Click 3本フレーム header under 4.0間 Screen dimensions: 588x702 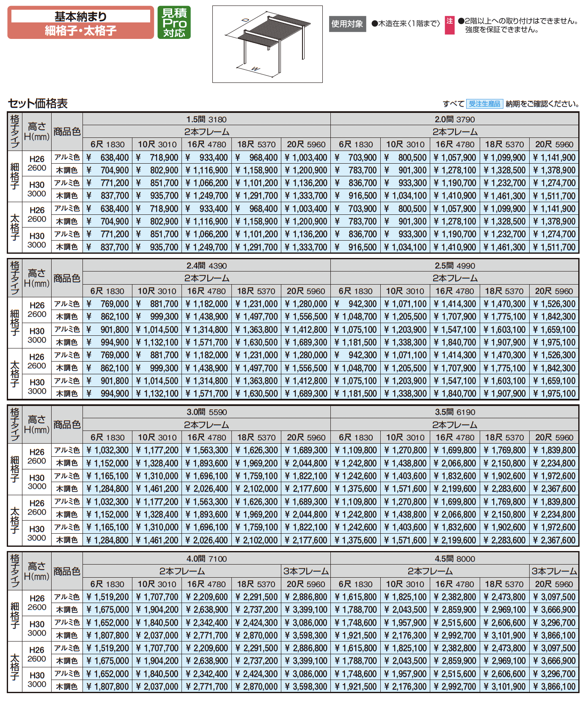[306, 571]
